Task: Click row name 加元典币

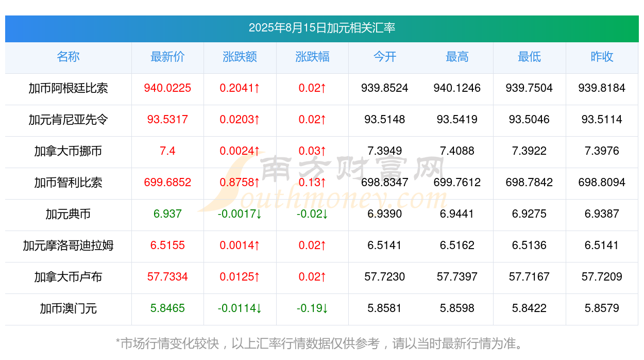Action: pos(68,214)
